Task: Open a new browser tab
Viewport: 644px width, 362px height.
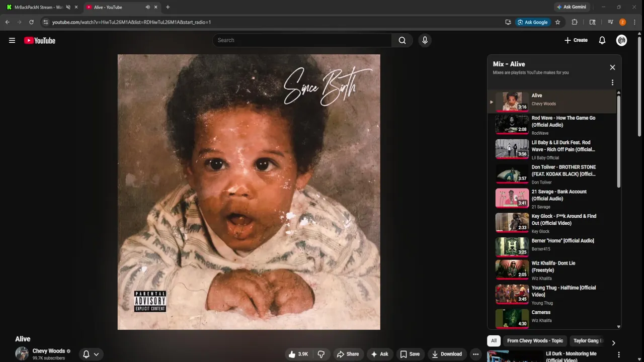Action: point(168,7)
